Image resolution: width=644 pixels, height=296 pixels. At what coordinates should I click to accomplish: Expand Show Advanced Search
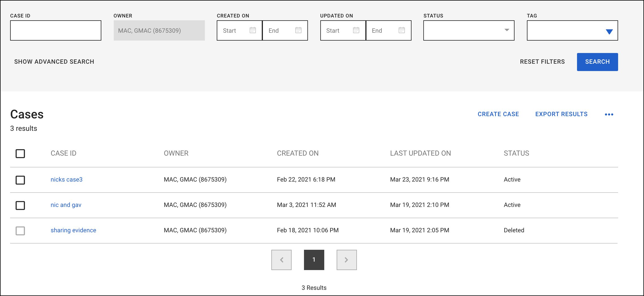click(x=54, y=62)
